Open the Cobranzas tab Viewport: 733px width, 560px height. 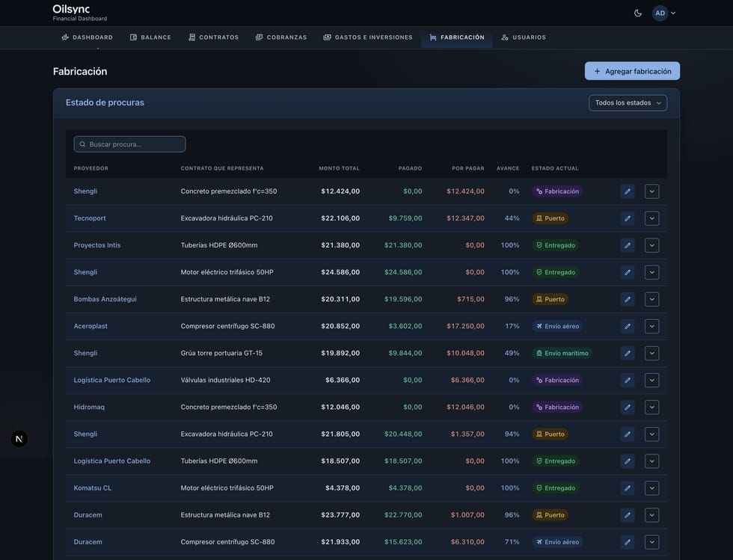point(281,37)
